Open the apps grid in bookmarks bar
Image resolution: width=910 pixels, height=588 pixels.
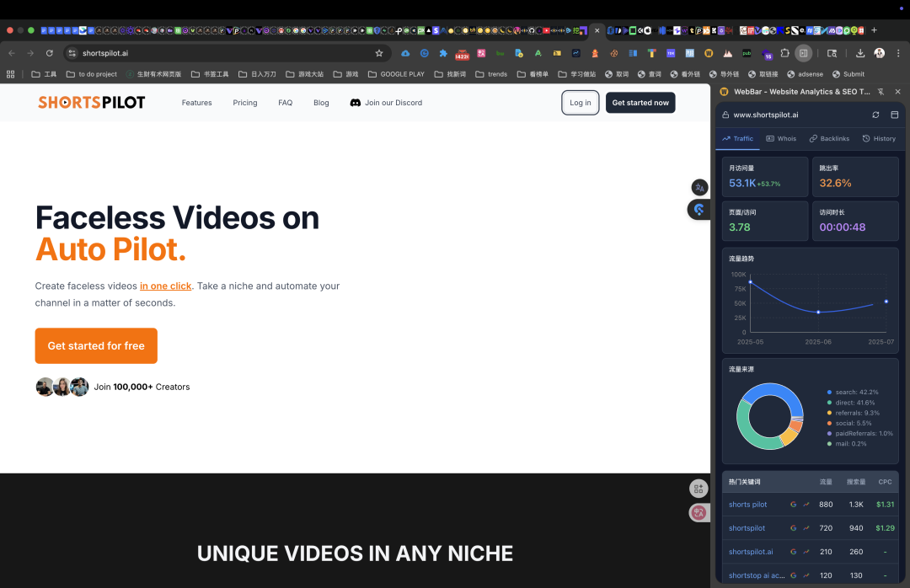[x=10, y=74]
